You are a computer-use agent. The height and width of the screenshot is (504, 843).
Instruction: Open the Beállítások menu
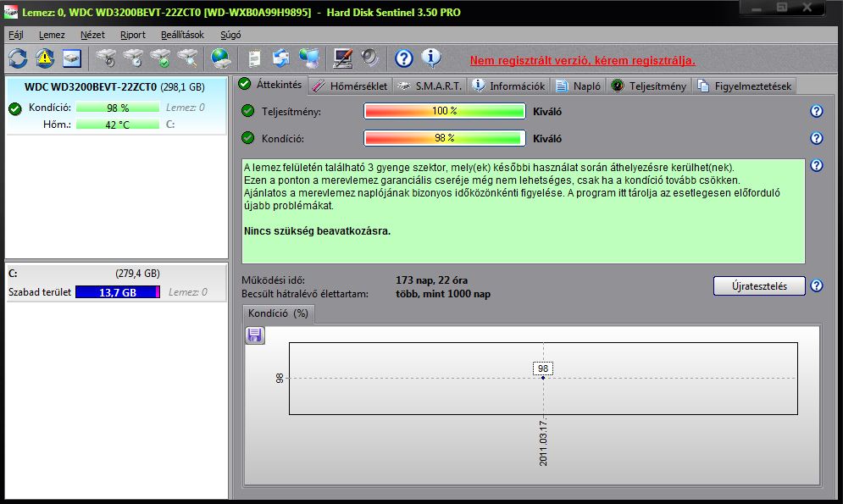tap(182, 35)
